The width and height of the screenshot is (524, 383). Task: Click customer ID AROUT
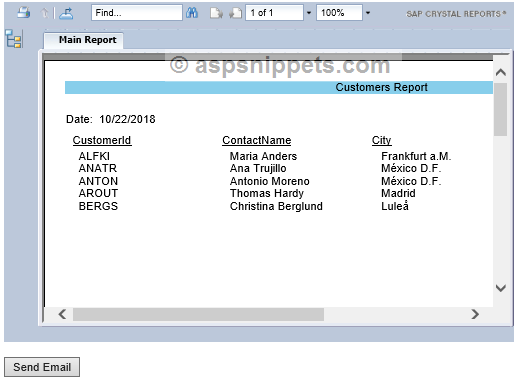[98, 193]
